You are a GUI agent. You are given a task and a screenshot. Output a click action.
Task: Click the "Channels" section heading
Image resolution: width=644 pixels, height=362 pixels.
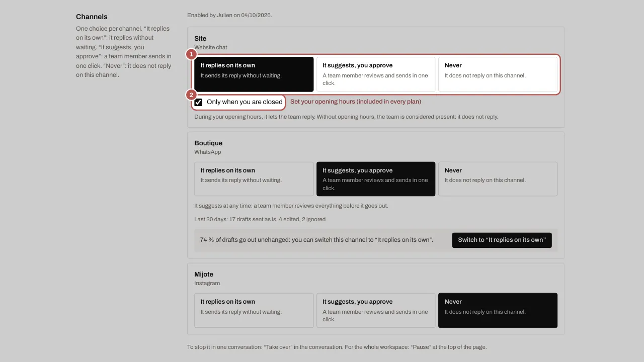92,17
